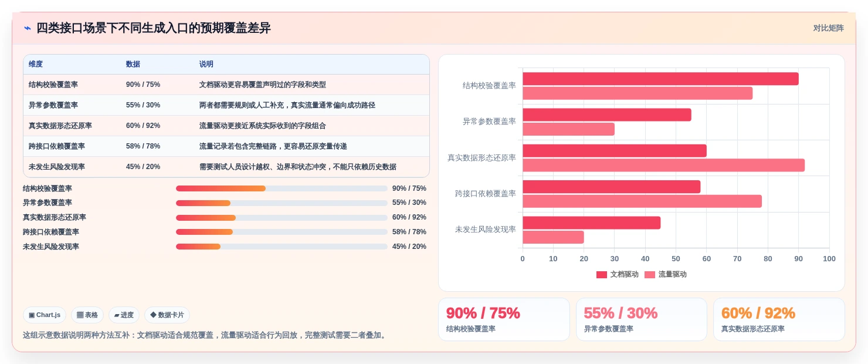Click the 说明 column header
The image size is (868, 364).
pos(206,65)
